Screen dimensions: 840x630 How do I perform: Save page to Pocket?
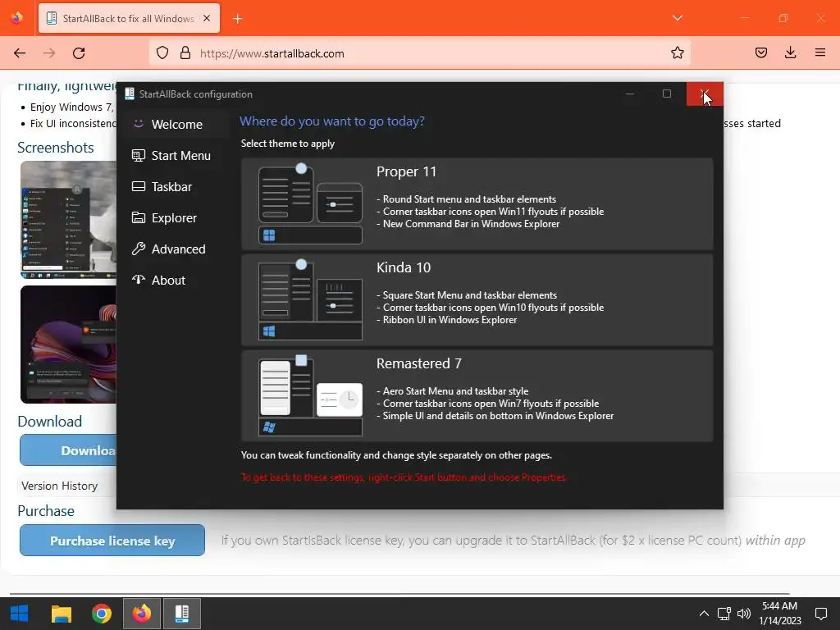(x=761, y=52)
